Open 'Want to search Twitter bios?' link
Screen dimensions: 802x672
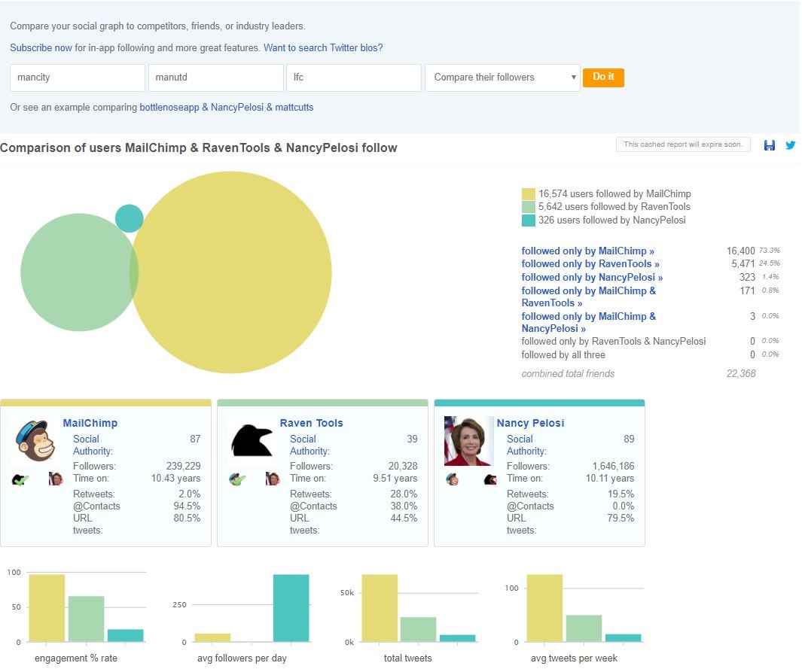(322, 47)
